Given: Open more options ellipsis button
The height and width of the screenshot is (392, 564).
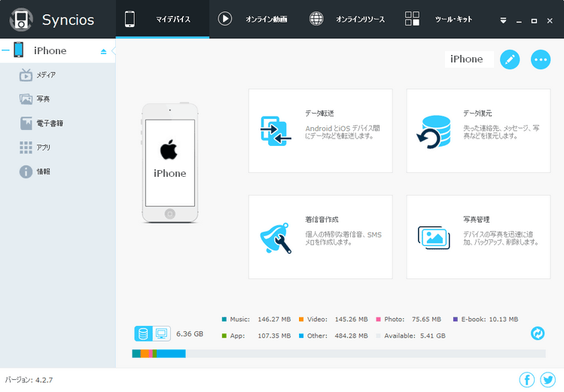Looking at the screenshot, I should [x=541, y=59].
